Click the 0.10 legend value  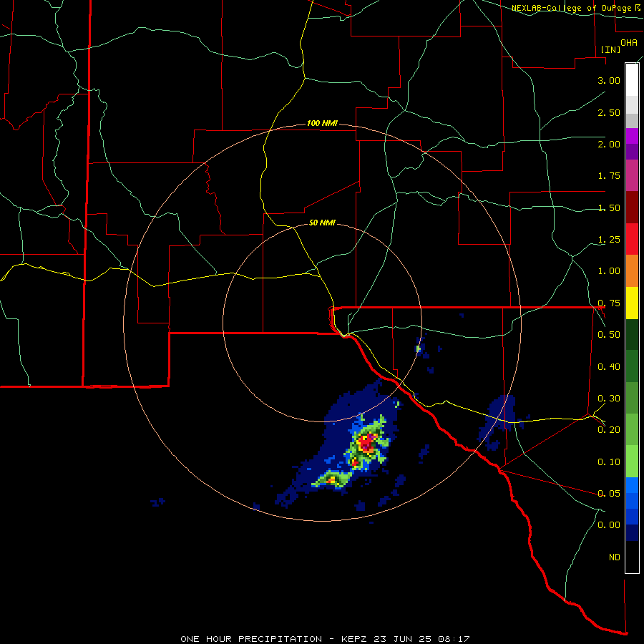click(x=609, y=462)
